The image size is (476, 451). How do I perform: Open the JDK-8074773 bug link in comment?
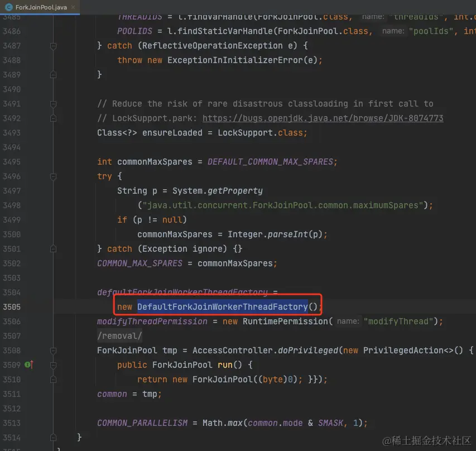coord(323,118)
